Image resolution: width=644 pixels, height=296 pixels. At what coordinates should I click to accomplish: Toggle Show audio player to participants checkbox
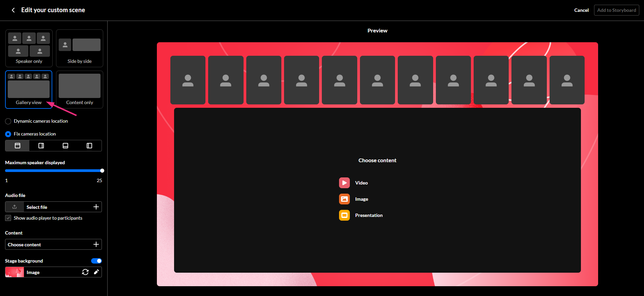(x=8, y=218)
